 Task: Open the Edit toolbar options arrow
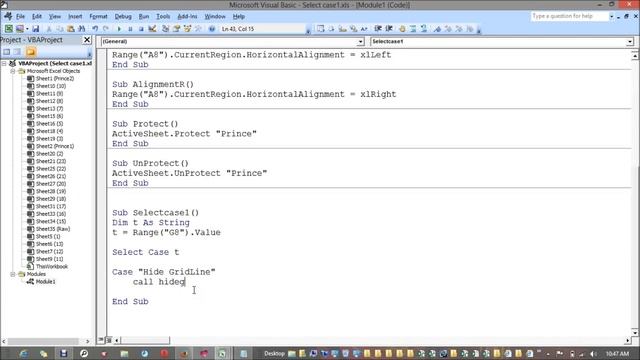pos(479,29)
